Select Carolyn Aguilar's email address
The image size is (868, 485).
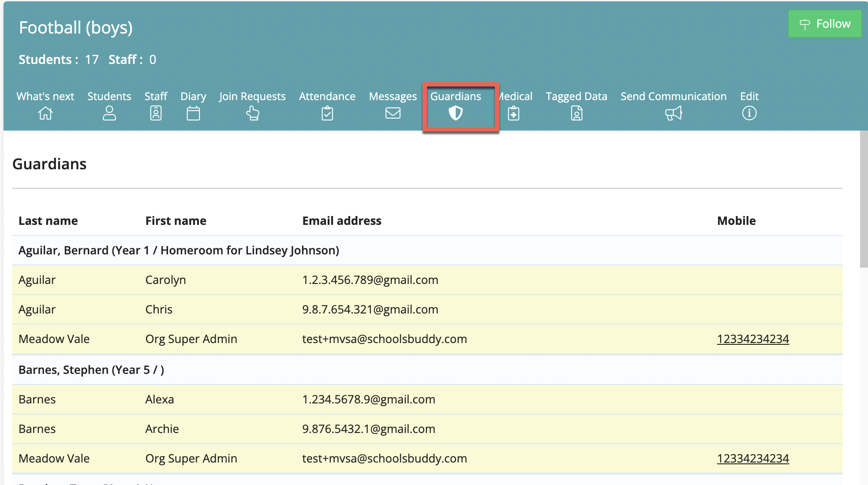(x=370, y=280)
